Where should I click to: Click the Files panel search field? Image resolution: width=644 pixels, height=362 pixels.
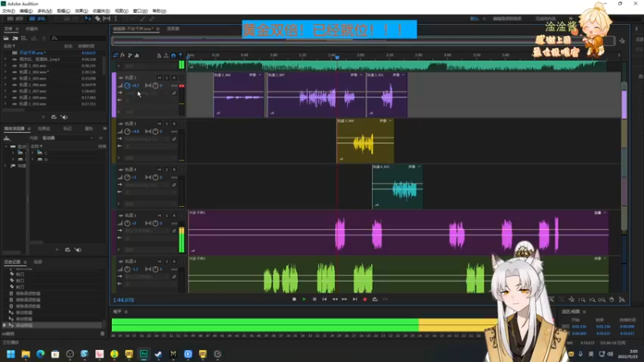78,38
